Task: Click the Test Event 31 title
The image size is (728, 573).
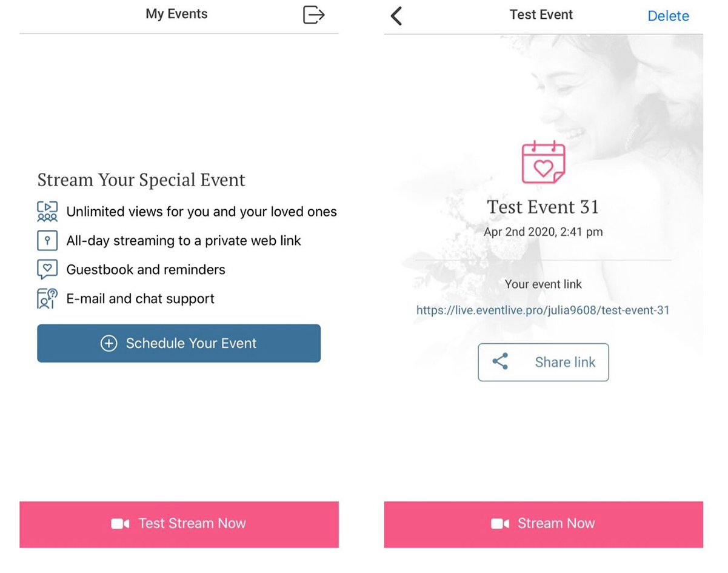Action: coord(543,207)
